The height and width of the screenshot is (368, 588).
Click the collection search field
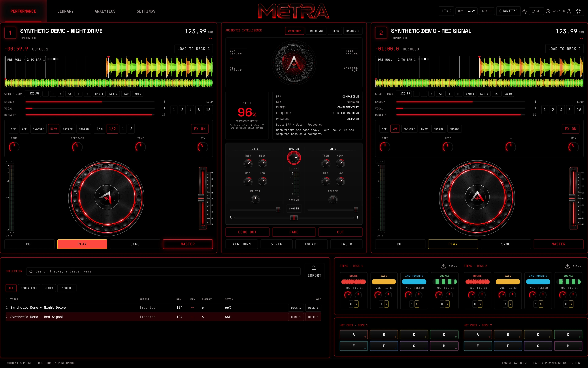[163, 271]
